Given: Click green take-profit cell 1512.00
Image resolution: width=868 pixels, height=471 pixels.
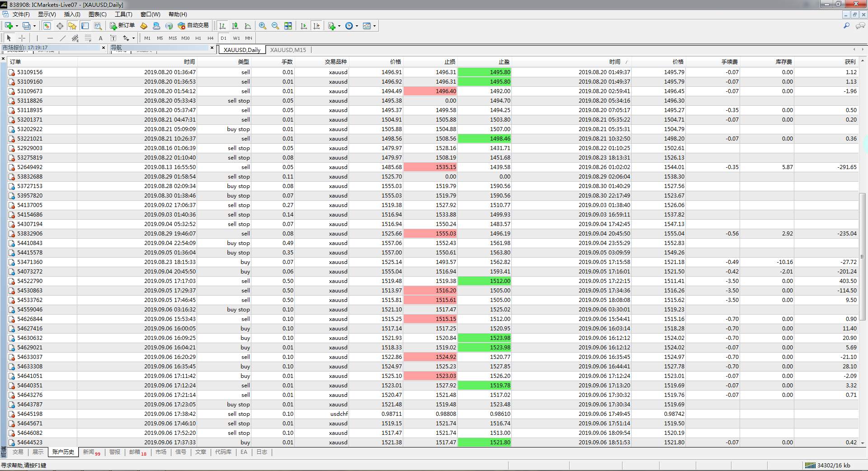Looking at the screenshot, I should click(x=485, y=281).
